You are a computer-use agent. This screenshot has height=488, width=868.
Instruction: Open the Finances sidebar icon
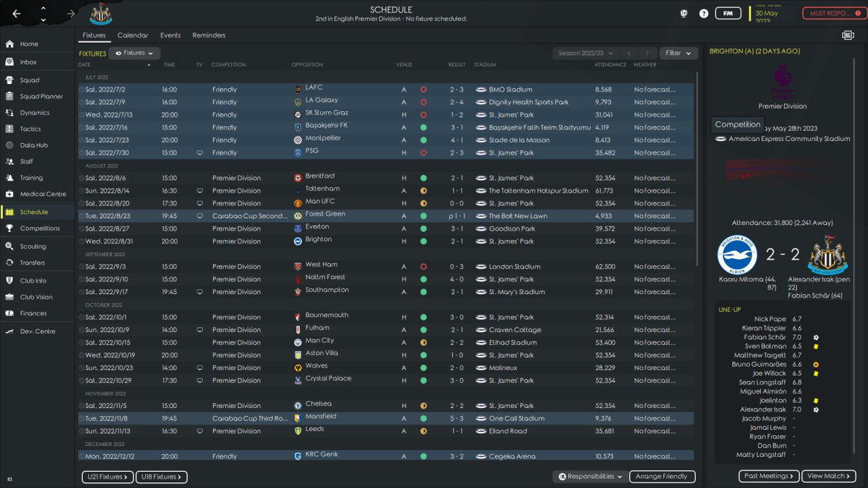pyautogui.click(x=9, y=313)
